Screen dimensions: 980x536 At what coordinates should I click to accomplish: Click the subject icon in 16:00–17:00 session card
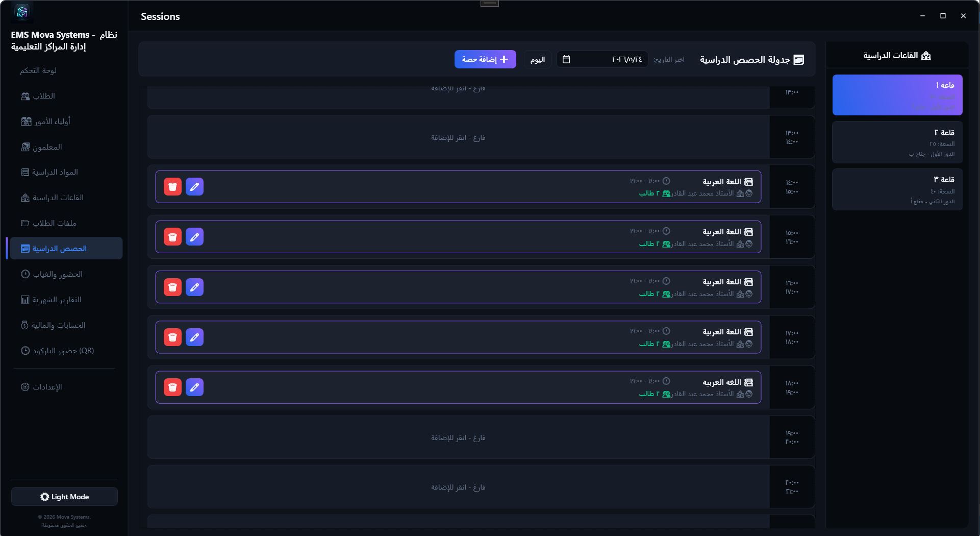[x=748, y=282]
